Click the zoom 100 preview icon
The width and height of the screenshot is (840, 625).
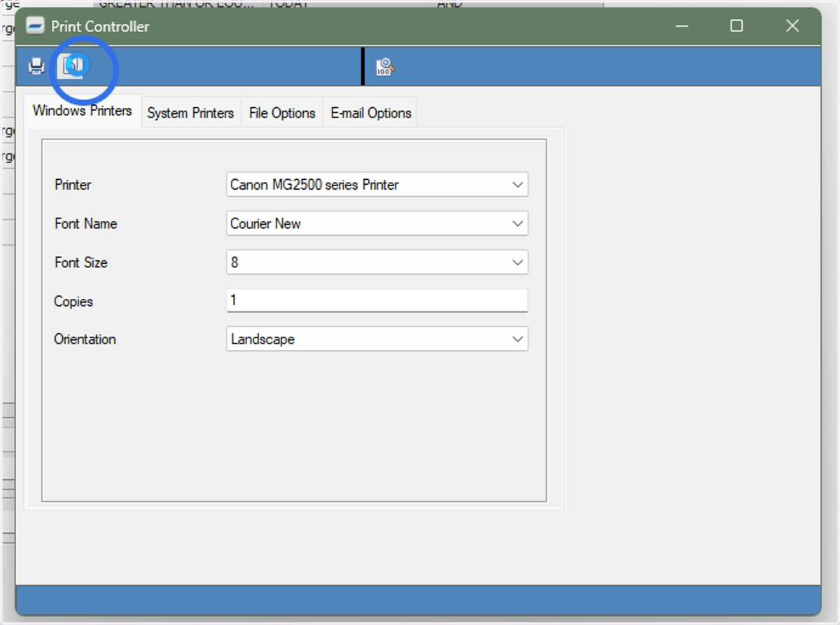pyautogui.click(x=385, y=67)
